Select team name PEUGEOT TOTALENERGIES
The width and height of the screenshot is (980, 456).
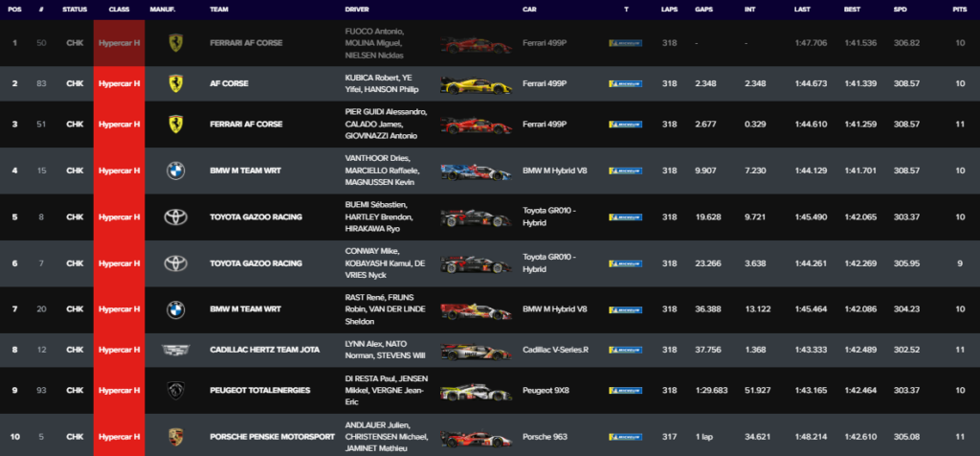(260, 390)
